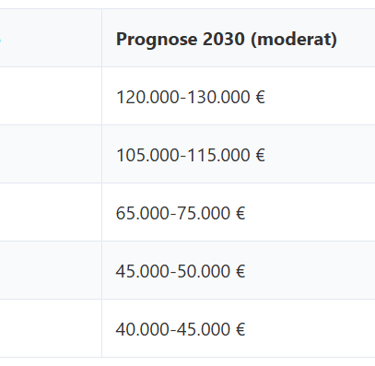The width and height of the screenshot is (375, 366).
Task: Click the euro sign after 65.000-75.000
Action: point(241,213)
